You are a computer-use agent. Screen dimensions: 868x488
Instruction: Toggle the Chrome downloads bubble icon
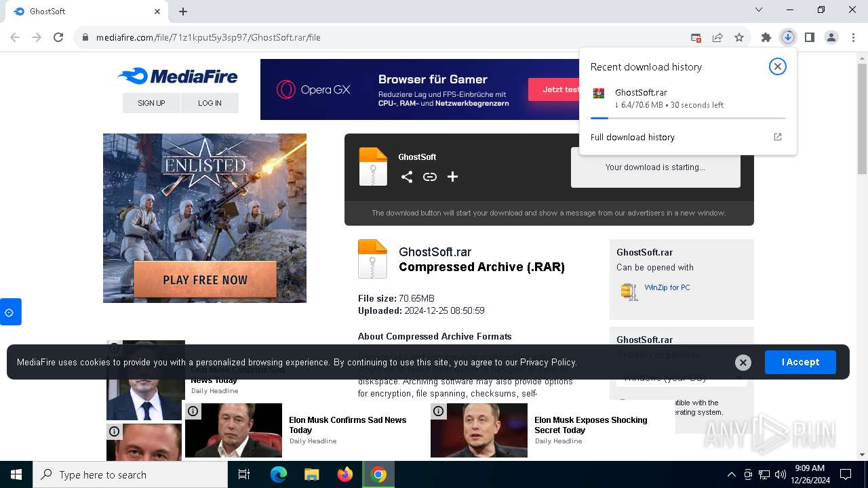[x=788, y=37]
